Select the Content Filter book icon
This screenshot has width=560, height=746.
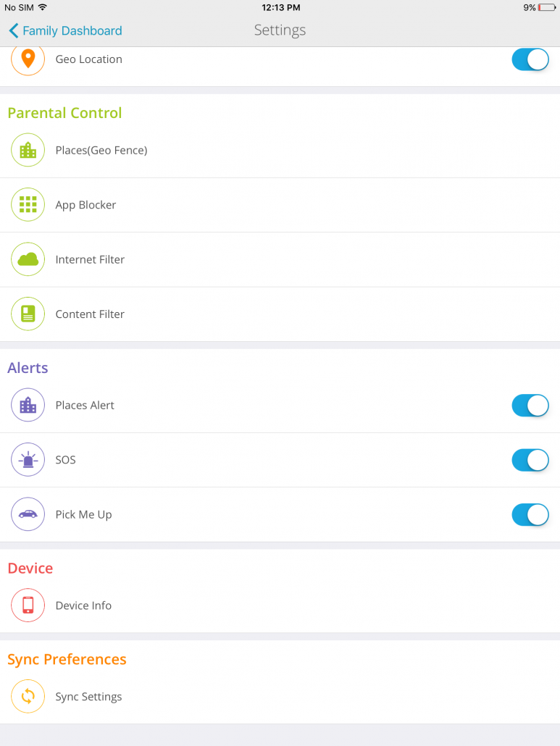pos(28,314)
